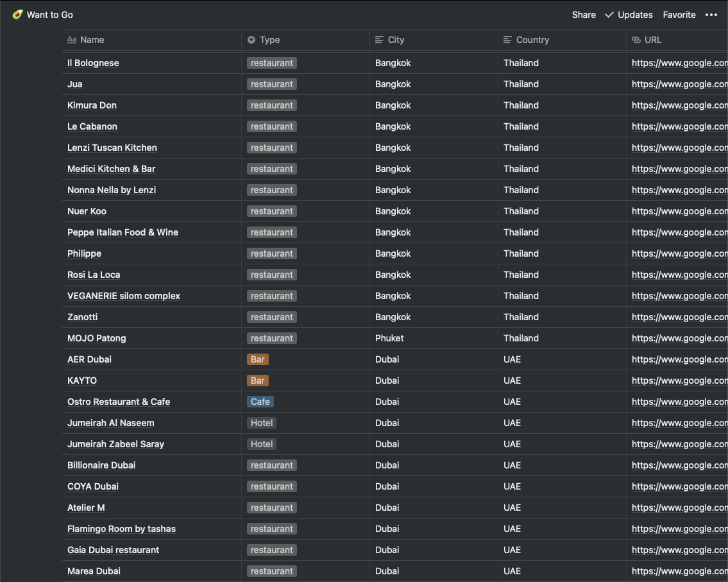Open the Type column header menu

pos(305,40)
